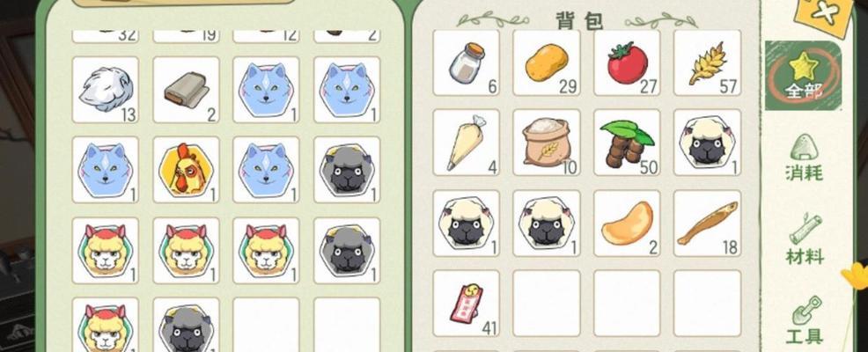Select the salt jar item with count 6
Viewport: 868px width, 352px height.
466,62
